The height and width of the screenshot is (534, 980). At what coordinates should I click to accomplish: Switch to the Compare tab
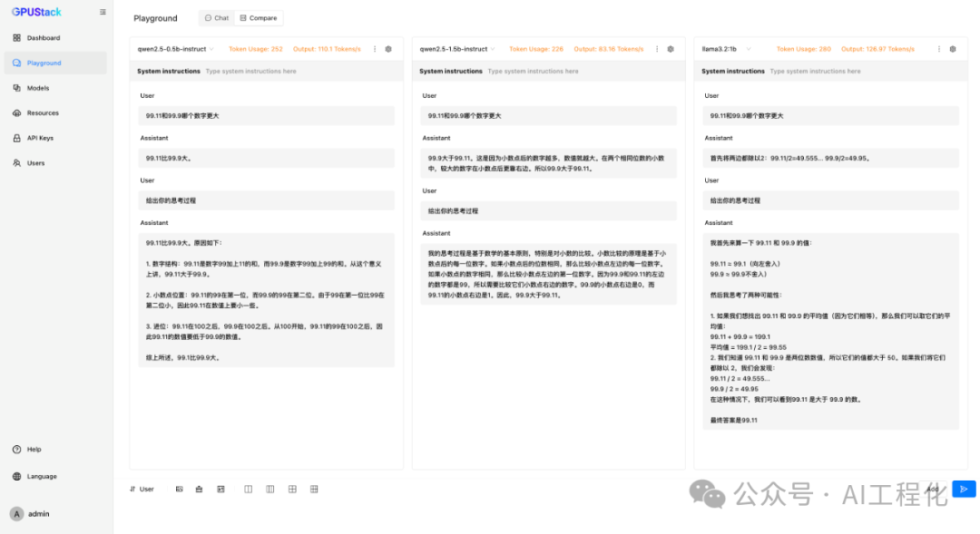pos(258,18)
